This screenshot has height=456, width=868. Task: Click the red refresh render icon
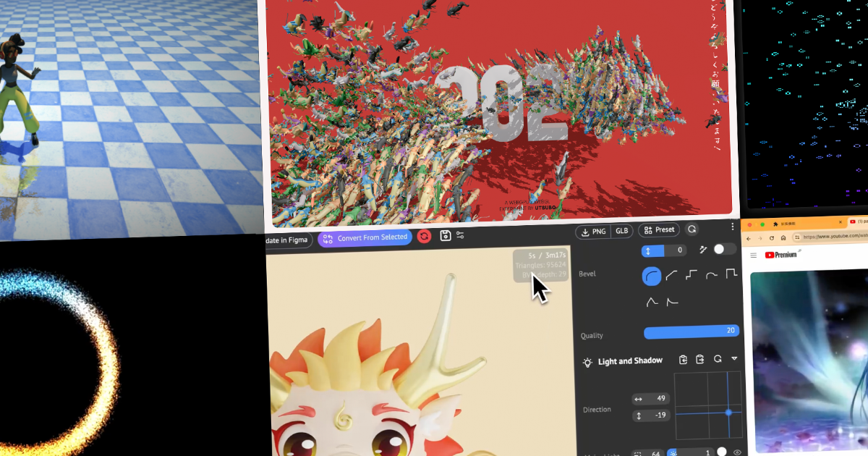click(x=424, y=236)
